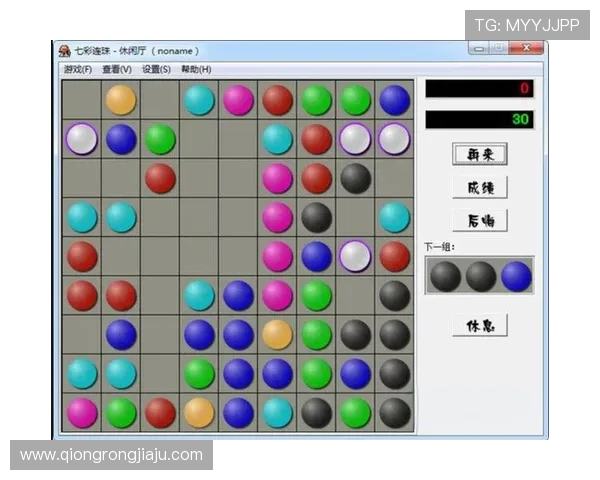Choose the black ball in bottom-right corner
The image size is (600, 480).
pyautogui.click(x=395, y=412)
